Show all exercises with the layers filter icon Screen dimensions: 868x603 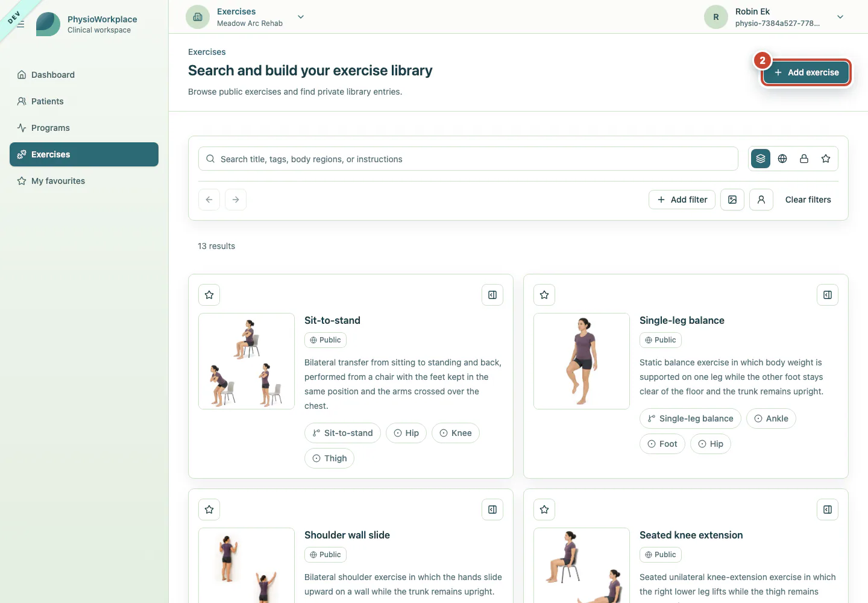click(x=761, y=159)
